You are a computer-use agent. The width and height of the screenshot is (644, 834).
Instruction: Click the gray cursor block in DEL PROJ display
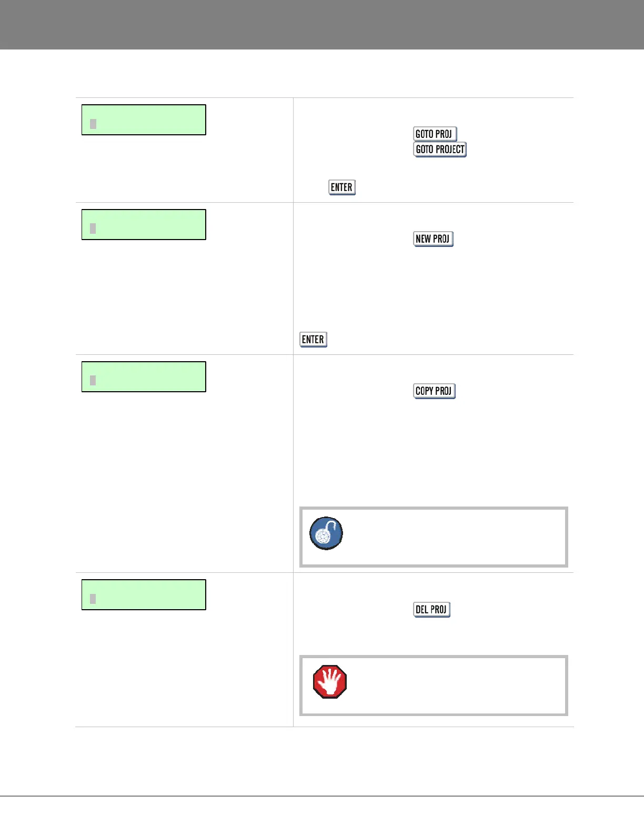93,599
